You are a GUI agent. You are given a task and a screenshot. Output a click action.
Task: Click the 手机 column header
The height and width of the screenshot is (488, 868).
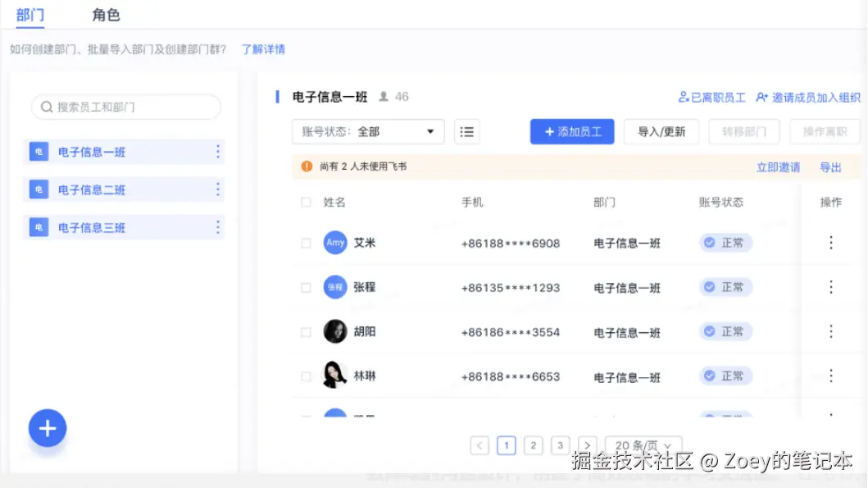coord(472,203)
